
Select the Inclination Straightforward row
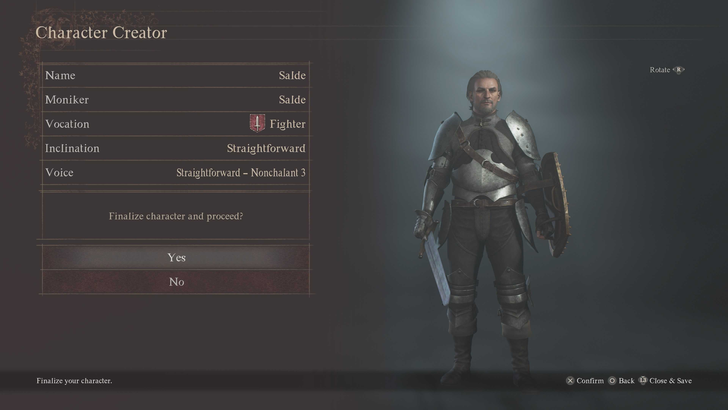176,148
